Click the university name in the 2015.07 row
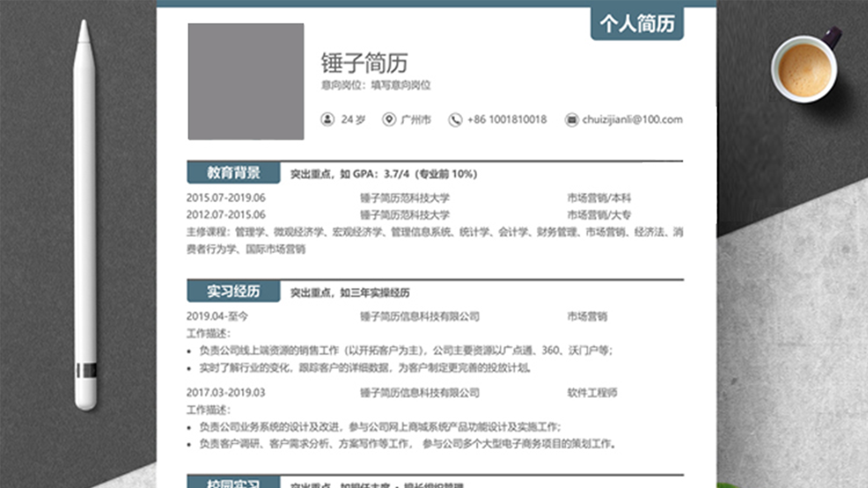 click(x=405, y=198)
